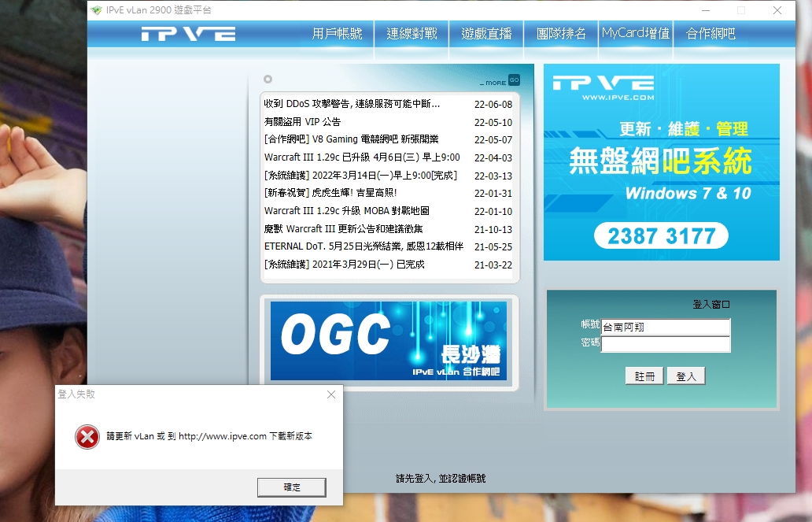This screenshot has width=812, height=522.
Task: Open the 團隊排名 menu
Action: point(561,34)
